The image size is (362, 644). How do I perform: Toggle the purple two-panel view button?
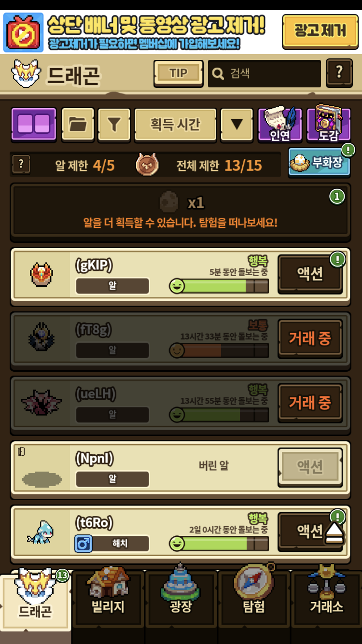[x=33, y=124]
